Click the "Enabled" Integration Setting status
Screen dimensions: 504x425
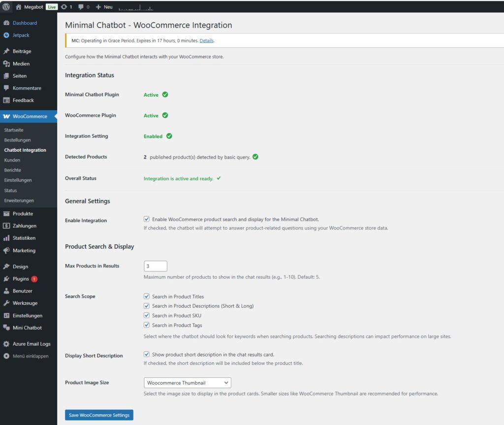pos(153,136)
